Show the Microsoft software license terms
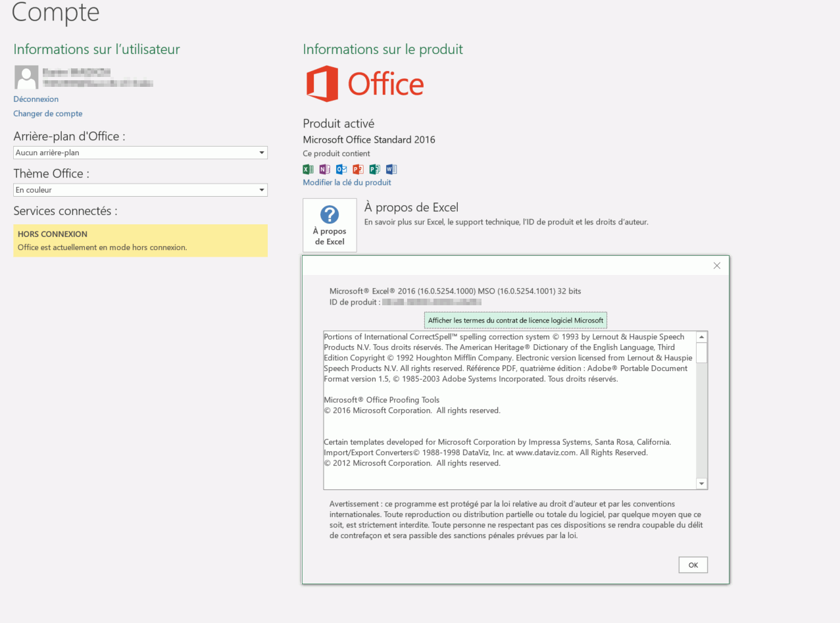The width and height of the screenshot is (840, 623). 516,320
